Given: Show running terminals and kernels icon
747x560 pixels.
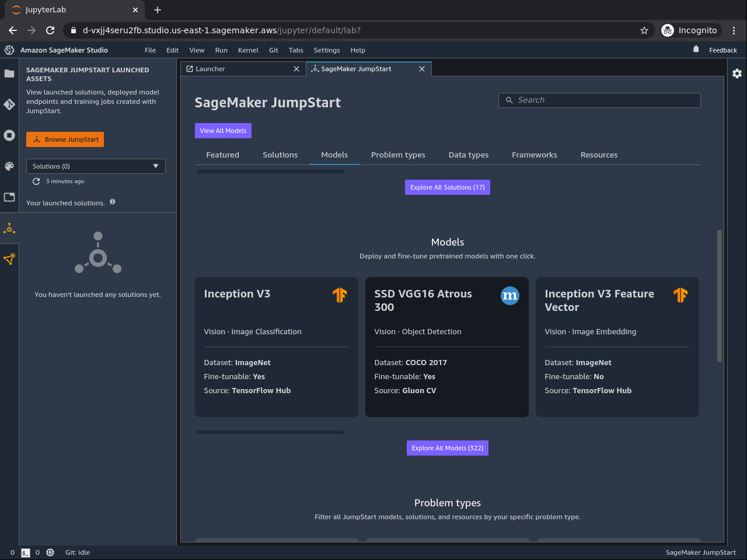Looking at the screenshot, I should tap(9, 135).
